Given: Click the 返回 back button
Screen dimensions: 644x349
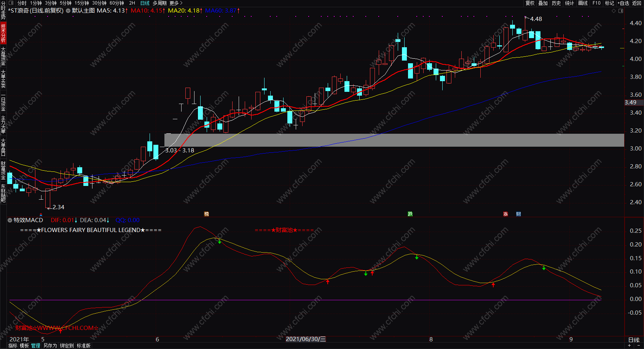Looking at the screenshot, I should pyautogui.click(x=637, y=3).
